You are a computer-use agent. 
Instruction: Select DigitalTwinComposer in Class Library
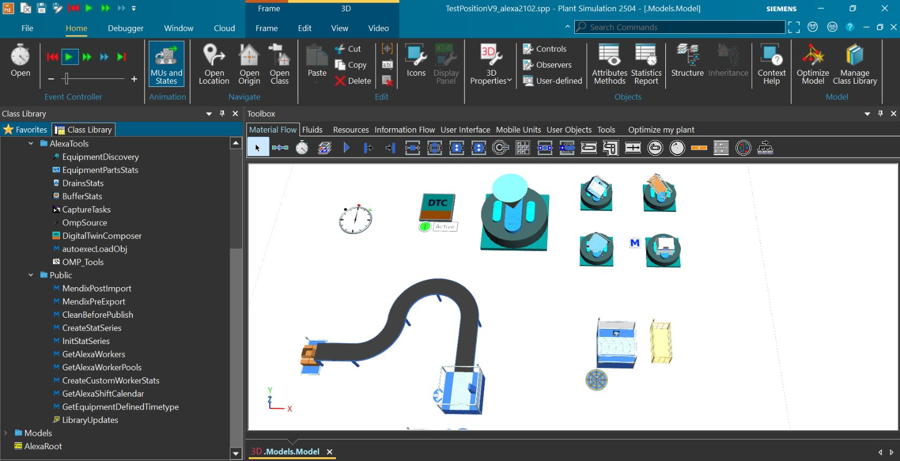(x=102, y=236)
